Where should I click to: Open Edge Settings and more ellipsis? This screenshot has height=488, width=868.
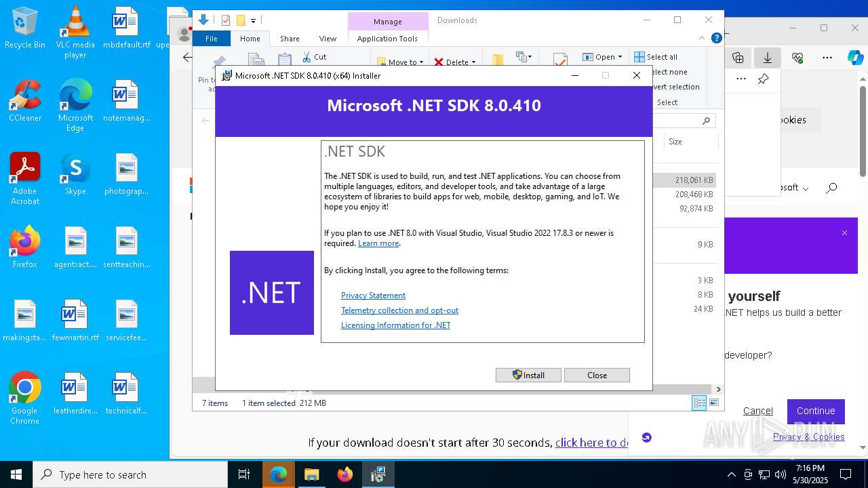coord(827,58)
